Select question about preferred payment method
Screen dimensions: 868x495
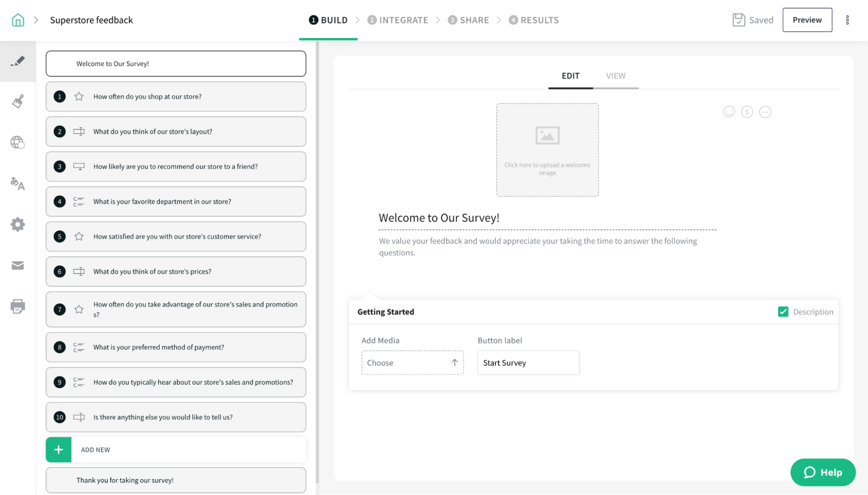176,347
